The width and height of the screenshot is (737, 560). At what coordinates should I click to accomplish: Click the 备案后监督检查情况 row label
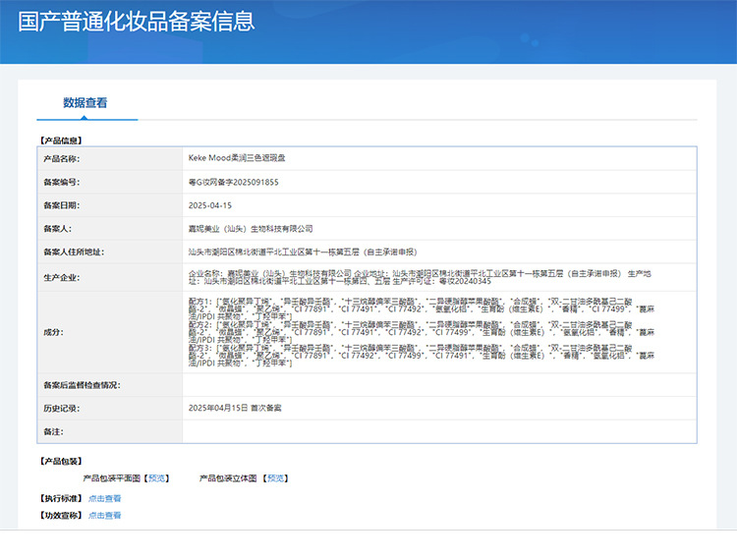[82, 385]
